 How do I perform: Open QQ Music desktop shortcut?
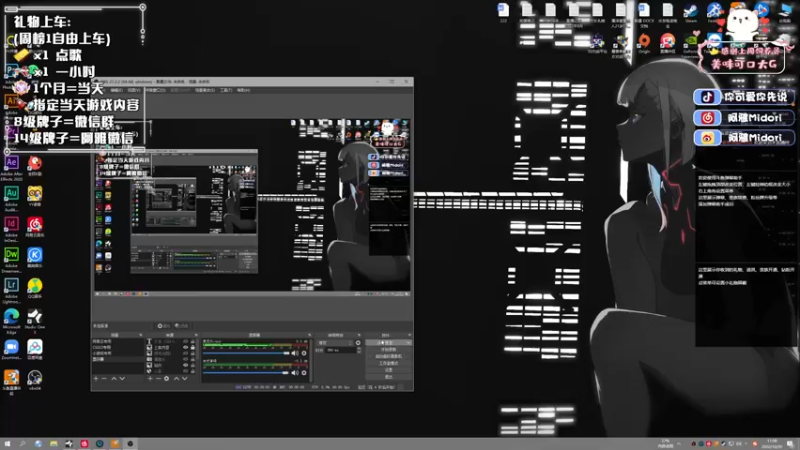[x=35, y=286]
